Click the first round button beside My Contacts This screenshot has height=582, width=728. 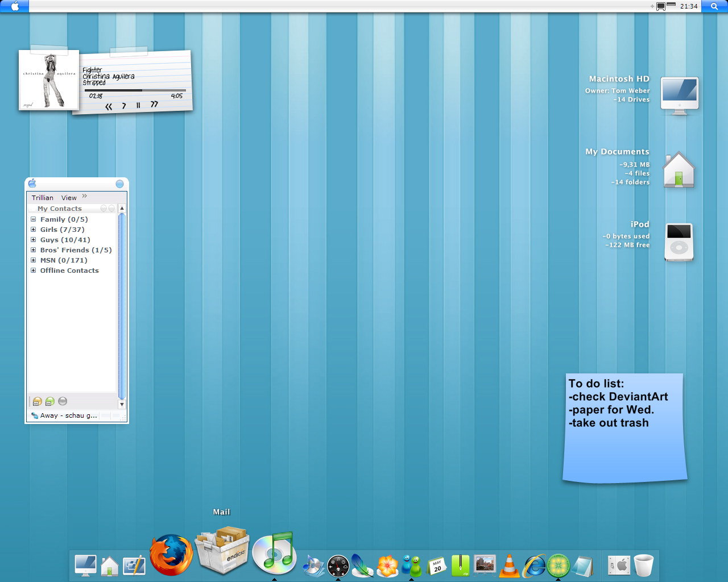[104, 209]
